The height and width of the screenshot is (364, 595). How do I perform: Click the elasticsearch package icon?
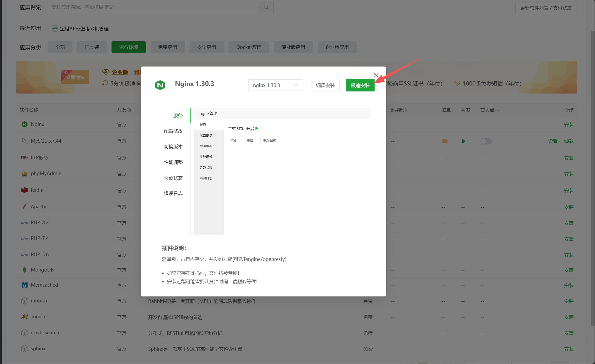click(24, 333)
